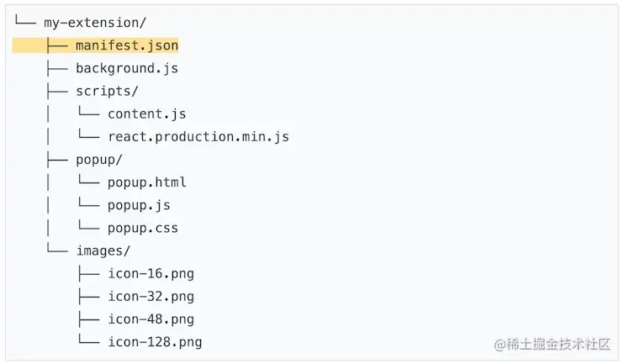Open popup.html in the tree

point(146,182)
